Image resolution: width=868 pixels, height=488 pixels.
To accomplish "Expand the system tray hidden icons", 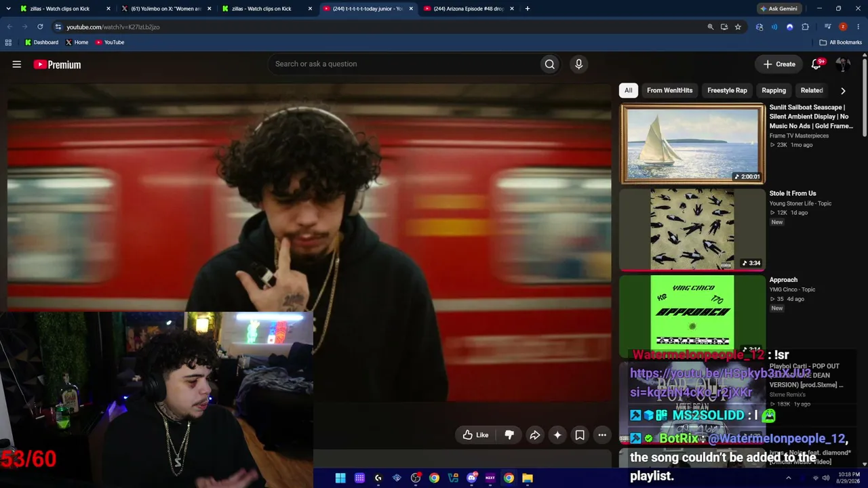I will [788, 478].
